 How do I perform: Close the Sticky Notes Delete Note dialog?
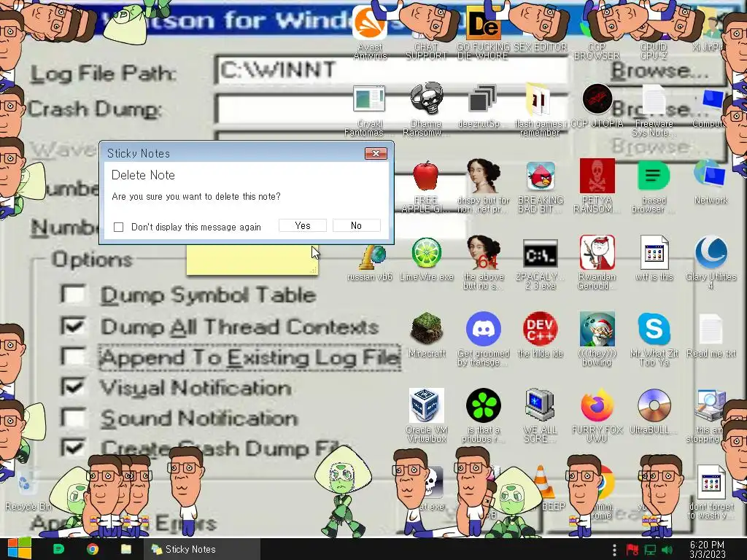376,153
